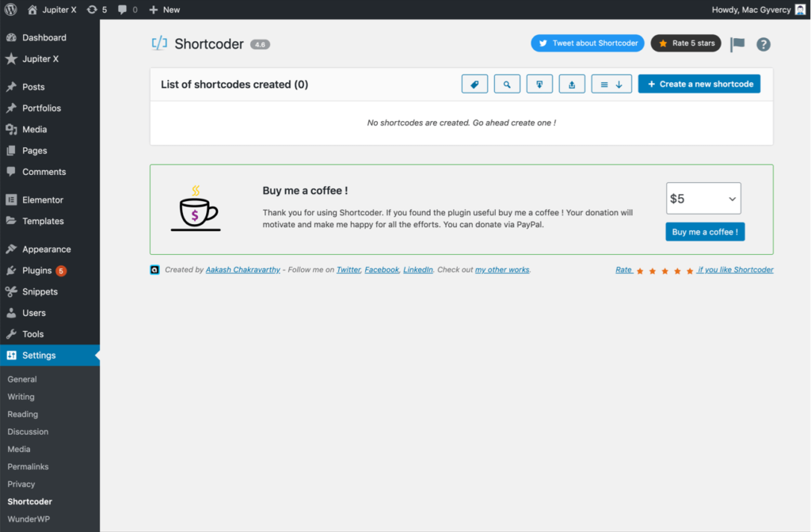Click Create a new shortcode button

pyautogui.click(x=699, y=84)
